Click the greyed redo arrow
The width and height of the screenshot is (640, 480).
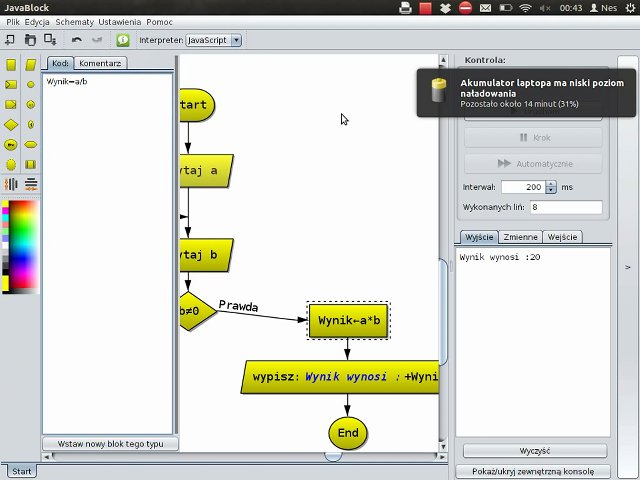(x=97, y=40)
